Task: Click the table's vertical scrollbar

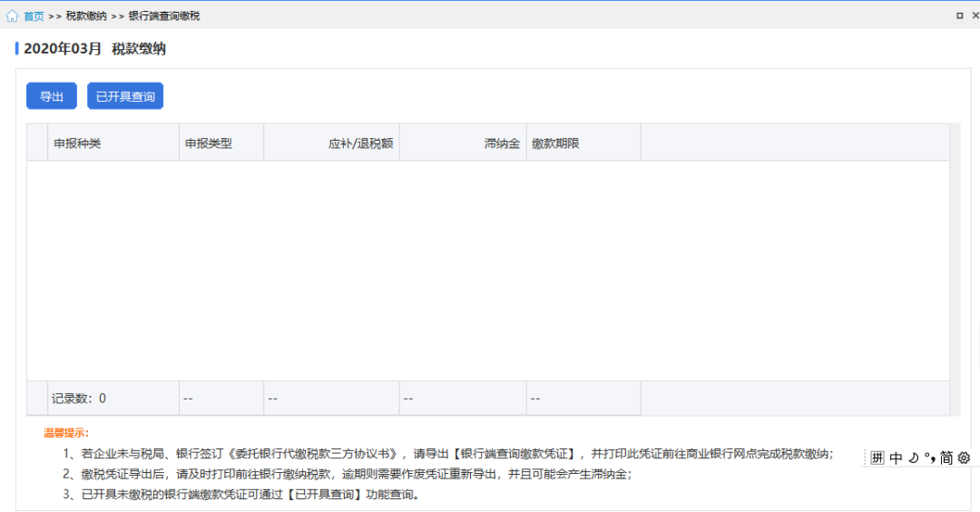Action: 955,270
